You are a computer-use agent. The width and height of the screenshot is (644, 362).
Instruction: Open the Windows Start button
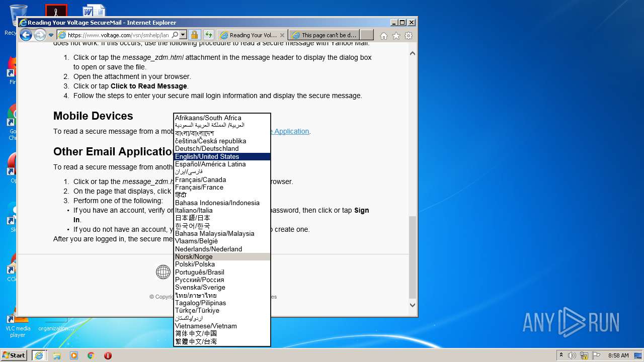pyautogui.click(x=14, y=355)
